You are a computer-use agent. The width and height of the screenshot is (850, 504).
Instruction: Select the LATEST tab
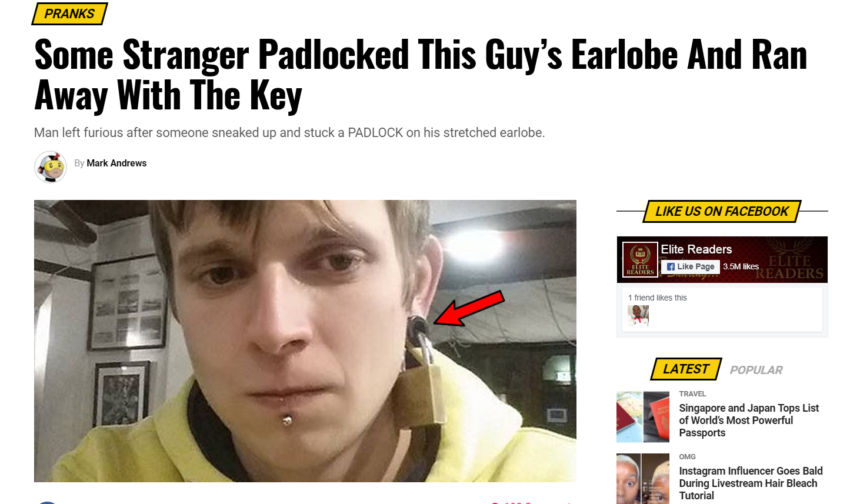pos(686,369)
